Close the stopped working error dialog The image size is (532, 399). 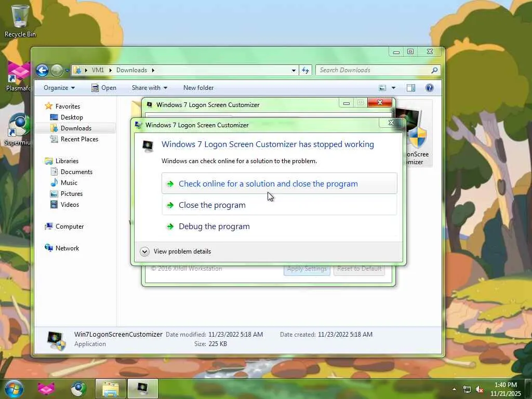tap(391, 123)
